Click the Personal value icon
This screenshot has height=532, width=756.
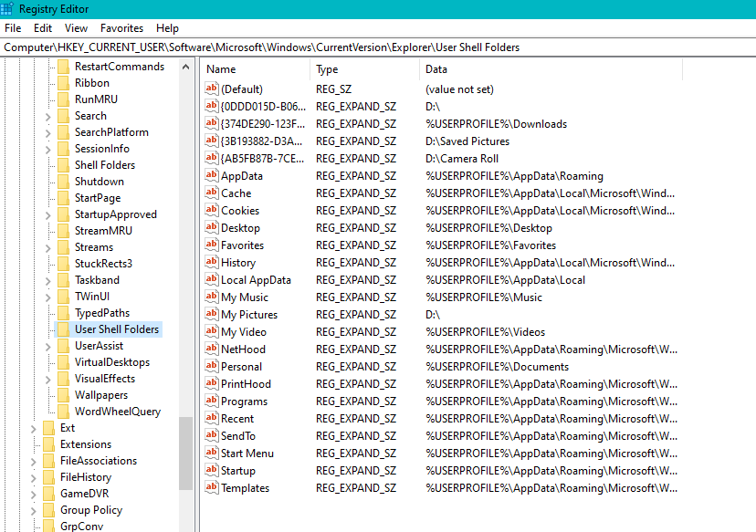coord(211,366)
